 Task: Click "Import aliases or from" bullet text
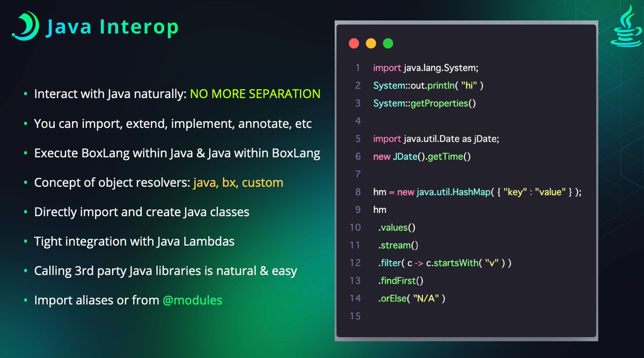[x=97, y=301]
